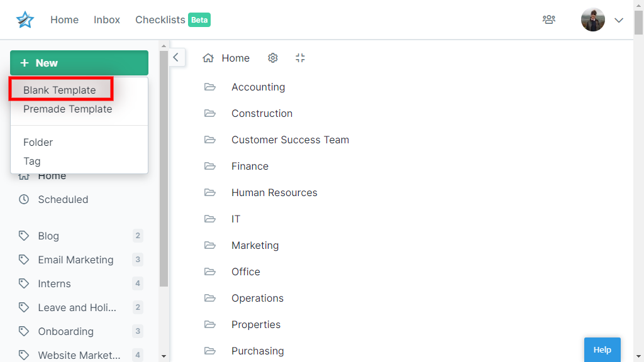Go to the Inbox page

click(x=107, y=19)
